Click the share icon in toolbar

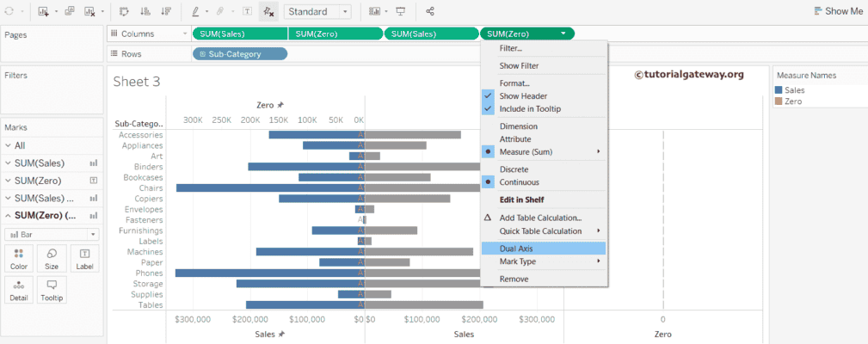click(x=430, y=12)
